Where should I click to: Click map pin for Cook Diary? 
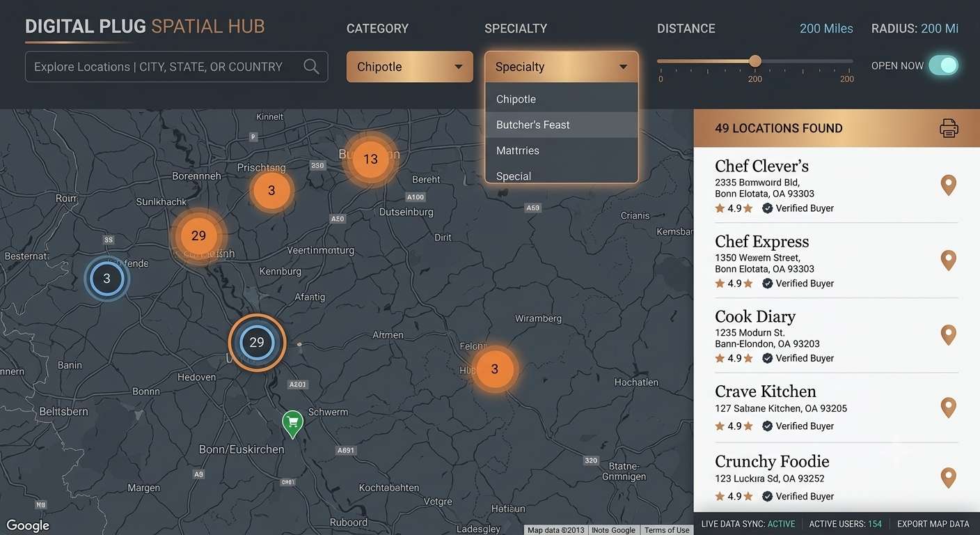click(948, 335)
